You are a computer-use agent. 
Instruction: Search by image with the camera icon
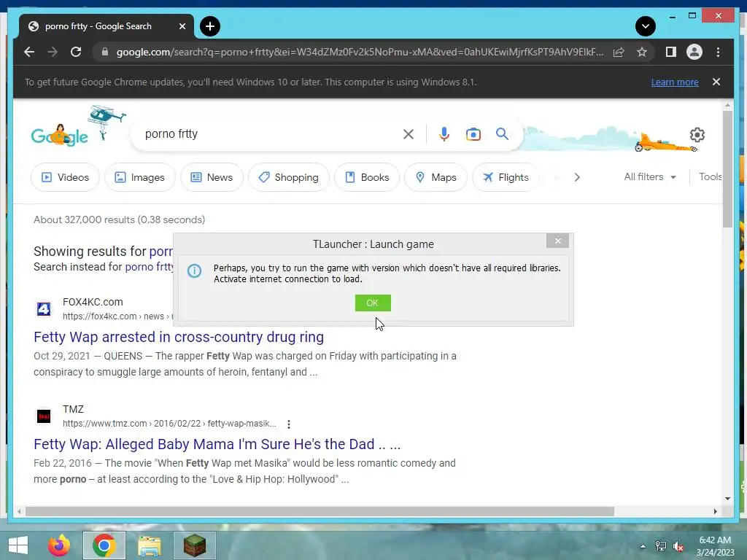point(473,134)
